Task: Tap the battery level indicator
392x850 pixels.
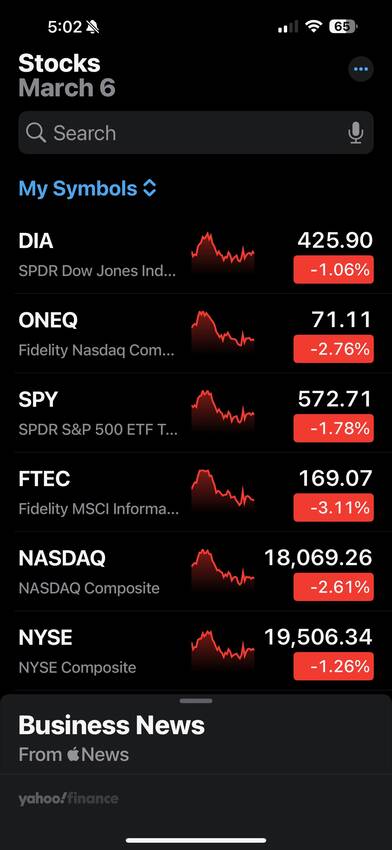Action: coord(343,27)
